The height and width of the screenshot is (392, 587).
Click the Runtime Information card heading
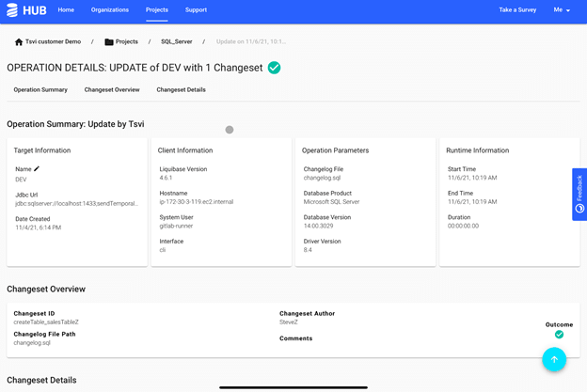[x=477, y=150]
